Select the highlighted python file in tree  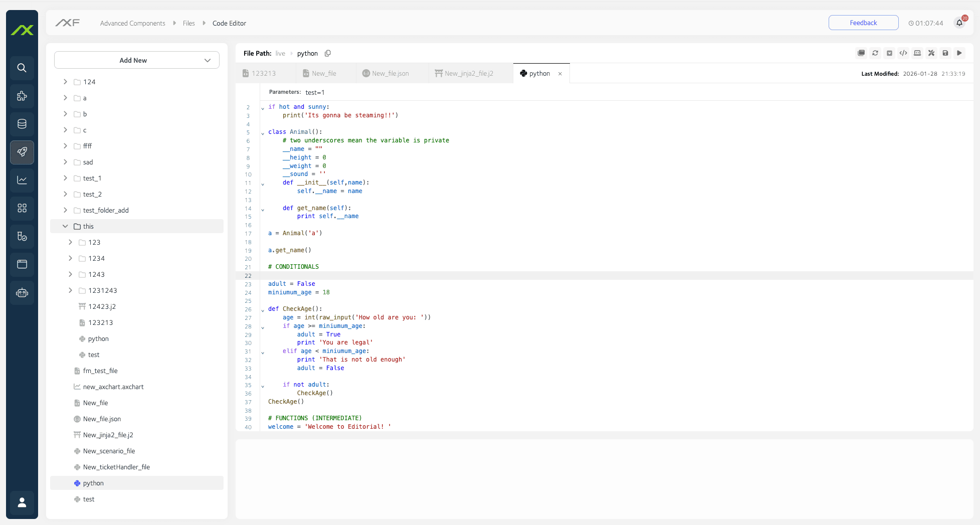pos(137,483)
